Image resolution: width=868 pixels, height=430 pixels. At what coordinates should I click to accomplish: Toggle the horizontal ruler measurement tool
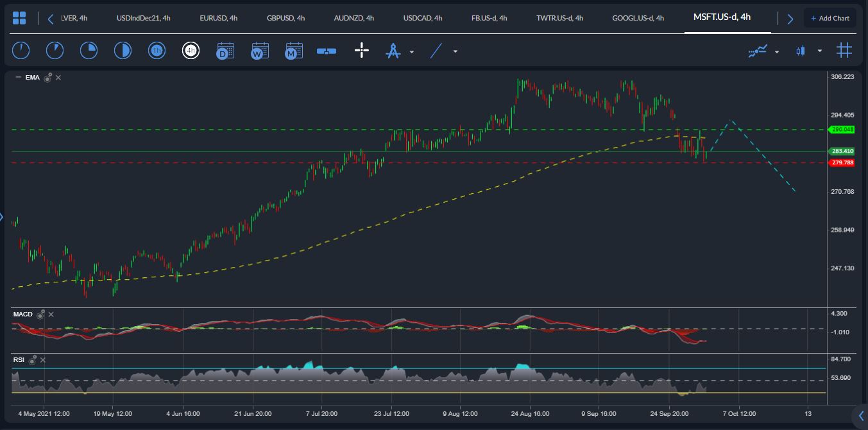tap(327, 51)
